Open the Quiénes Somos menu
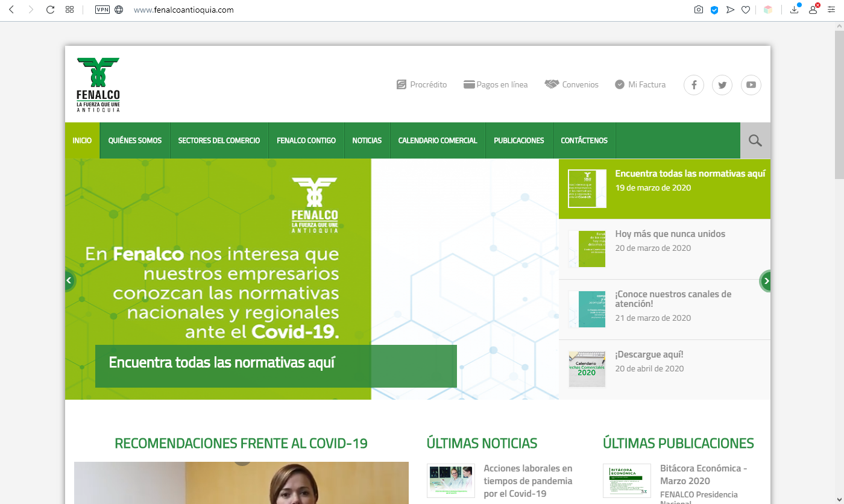This screenshot has height=504, width=844. [135, 140]
